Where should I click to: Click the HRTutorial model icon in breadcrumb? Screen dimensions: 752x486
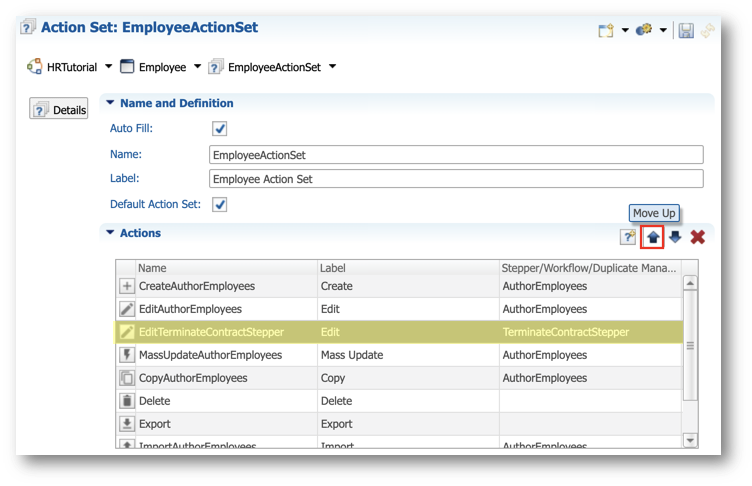click(x=34, y=67)
